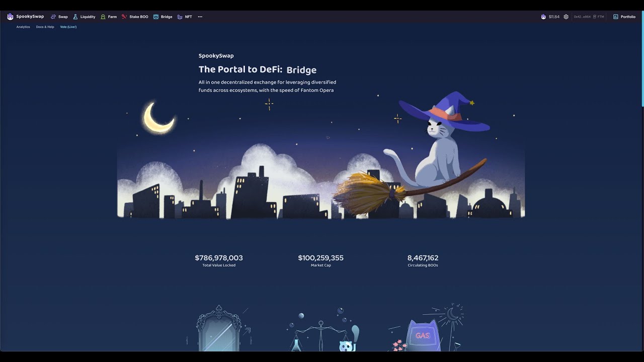Open the Liquidity menu item

pos(88,17)
